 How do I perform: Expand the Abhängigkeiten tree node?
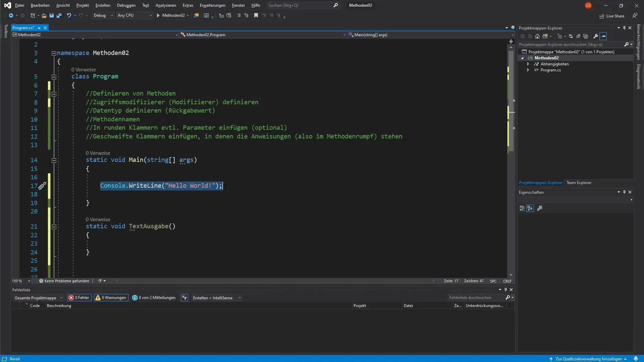[528, 64]
